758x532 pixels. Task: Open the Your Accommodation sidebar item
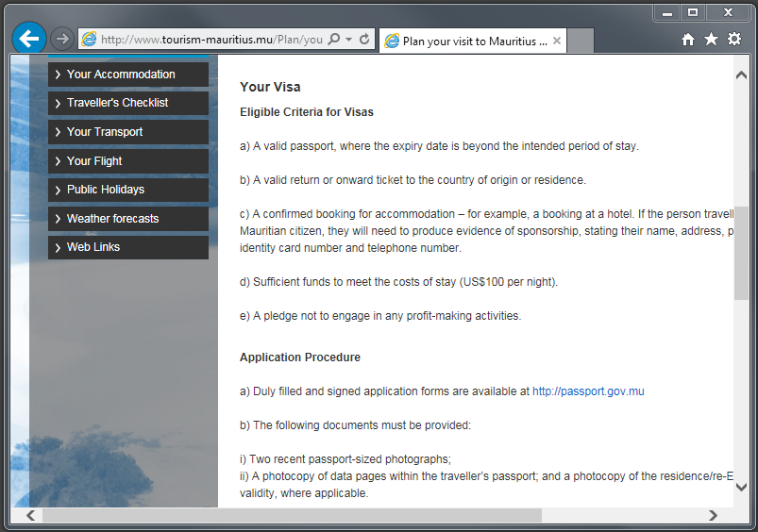[x=128, y=75]
